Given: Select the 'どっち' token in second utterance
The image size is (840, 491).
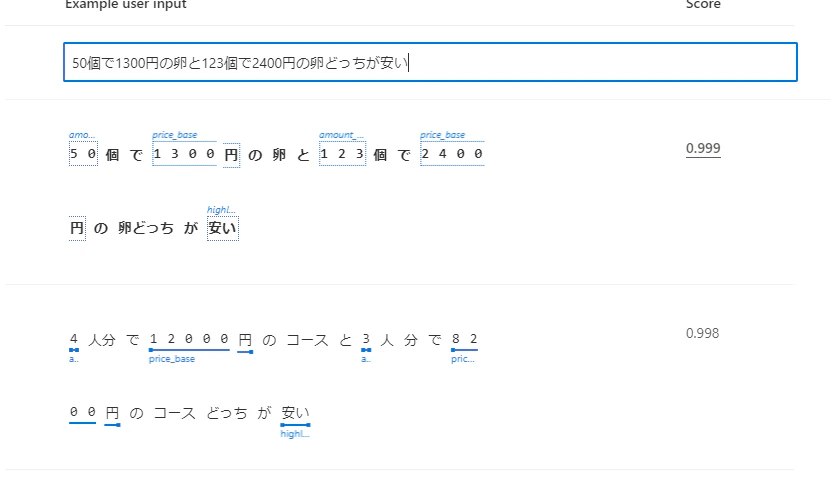Looking at the screenshot, I should 227,413.
